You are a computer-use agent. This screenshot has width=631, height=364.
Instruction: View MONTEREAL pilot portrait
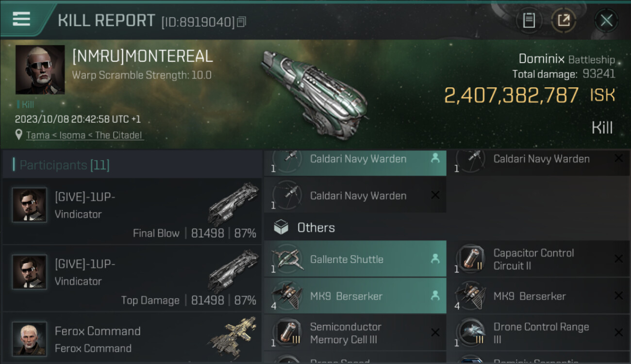pos(40,69)
